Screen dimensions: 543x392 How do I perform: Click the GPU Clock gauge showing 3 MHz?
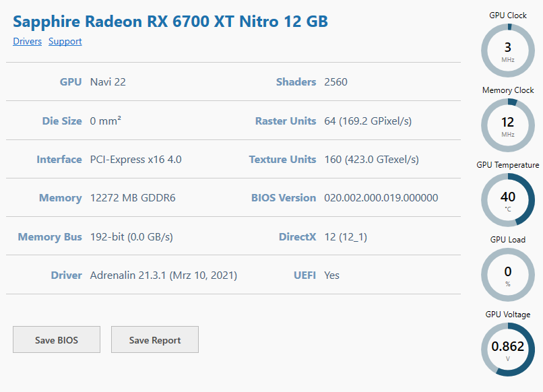coord(508,51)
